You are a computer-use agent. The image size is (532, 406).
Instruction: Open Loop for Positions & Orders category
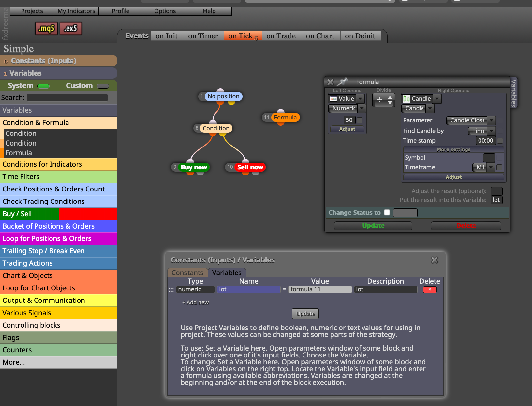point(59,239)
